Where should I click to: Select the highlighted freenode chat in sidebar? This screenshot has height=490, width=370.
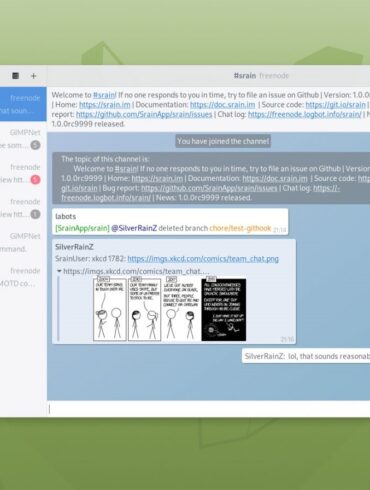(23, 104)
